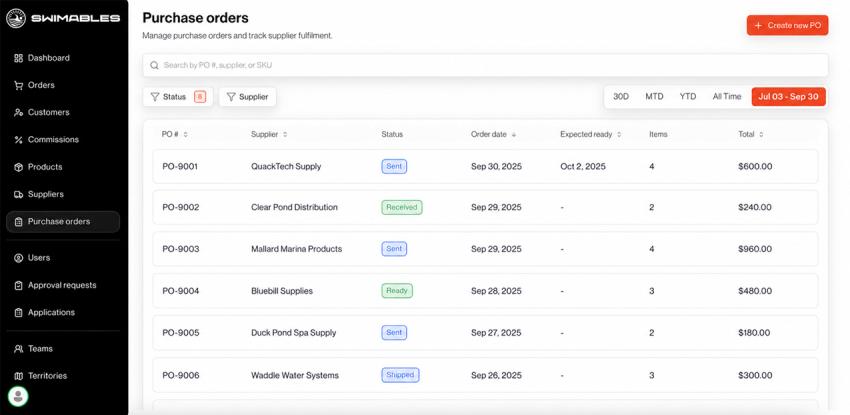Click Waddle Water Systems supplier name

coord(295,375)
